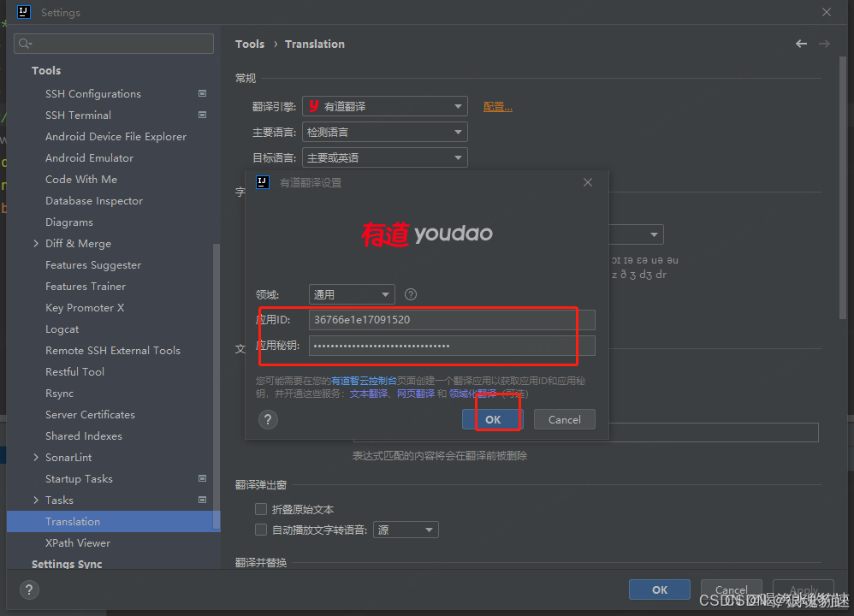Select SSH Configurations in settings tree
Screen dimensions: 854x616
[x=93, y=93]
